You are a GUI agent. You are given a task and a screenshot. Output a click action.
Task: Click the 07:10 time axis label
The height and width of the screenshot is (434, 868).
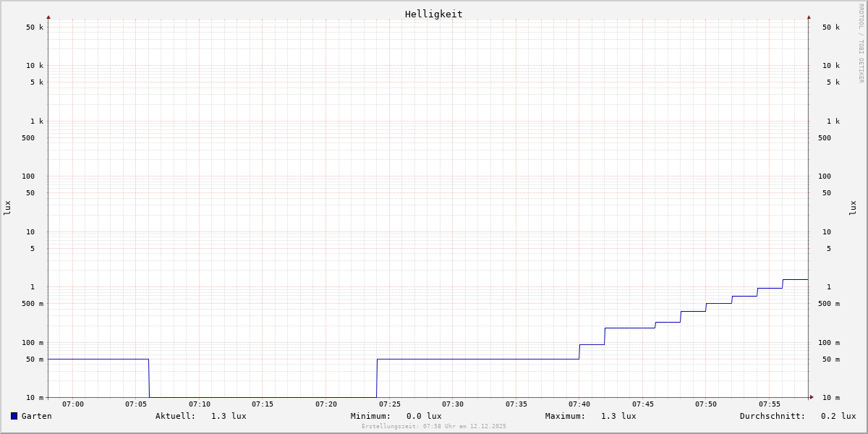[x=200, y=404]
